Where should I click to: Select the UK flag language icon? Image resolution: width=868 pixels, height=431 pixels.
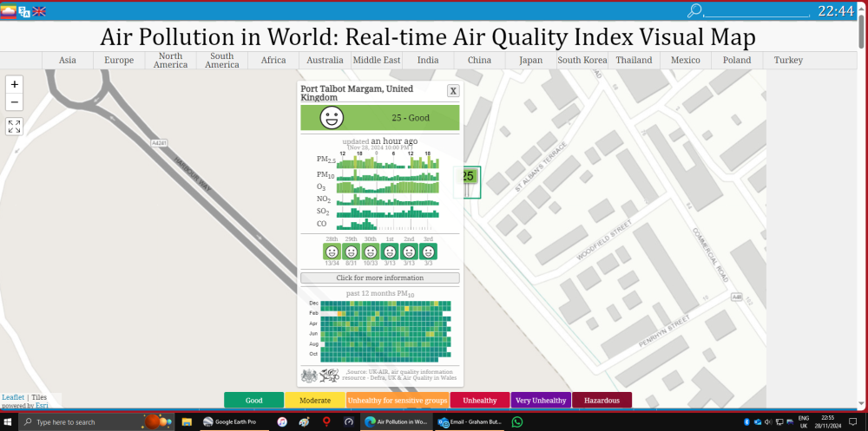click(39, 11)
